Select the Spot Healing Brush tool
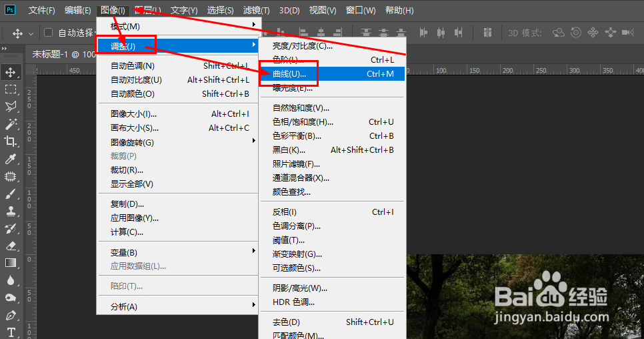644x339 pixels. [x=10, y=177]
